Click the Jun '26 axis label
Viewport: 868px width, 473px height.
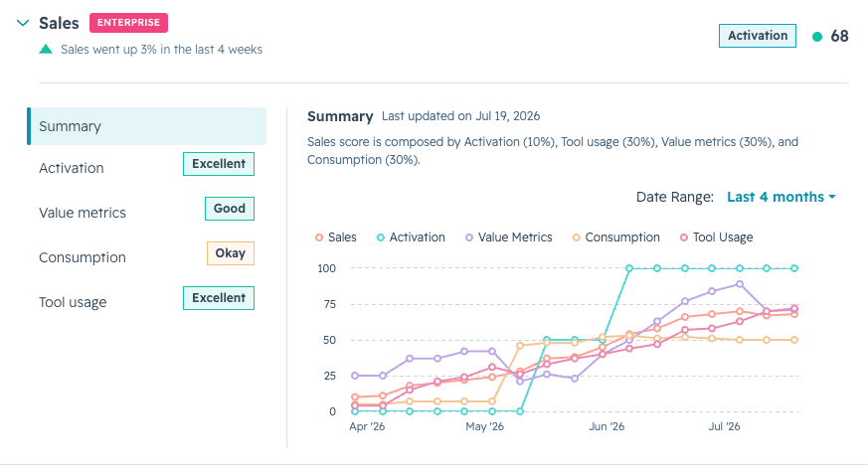pos(607,426)
